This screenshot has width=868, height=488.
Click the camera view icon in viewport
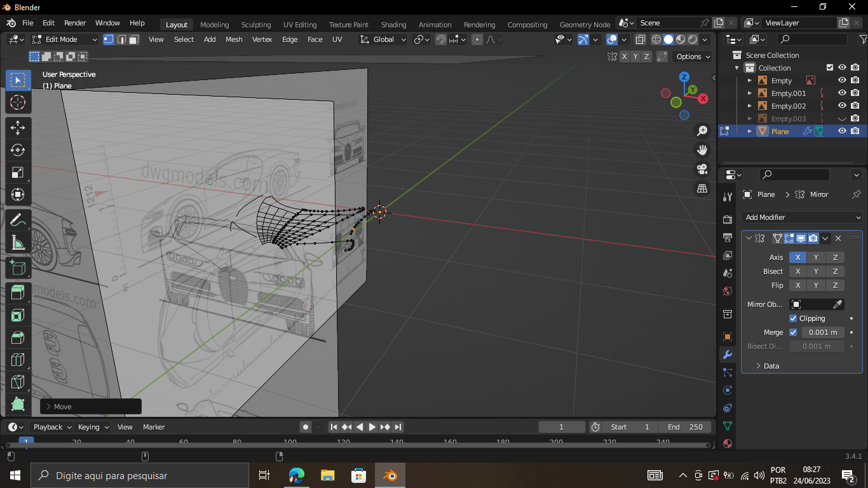702,169
